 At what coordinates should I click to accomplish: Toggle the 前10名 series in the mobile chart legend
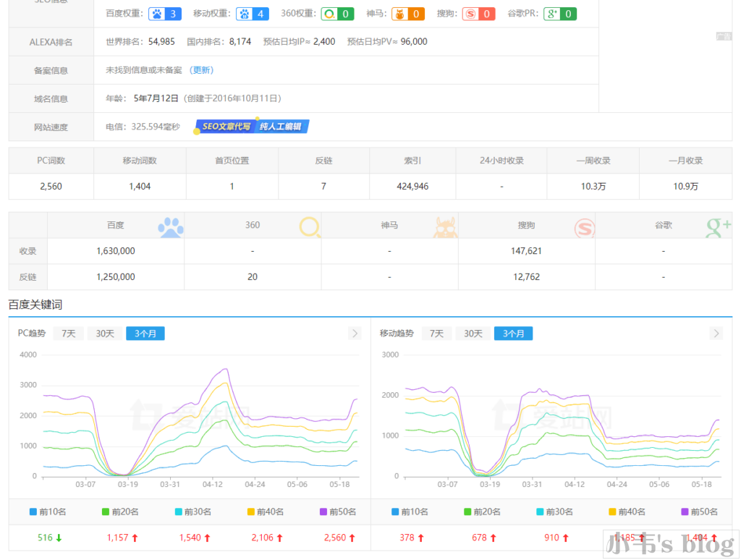click(410, 512)
